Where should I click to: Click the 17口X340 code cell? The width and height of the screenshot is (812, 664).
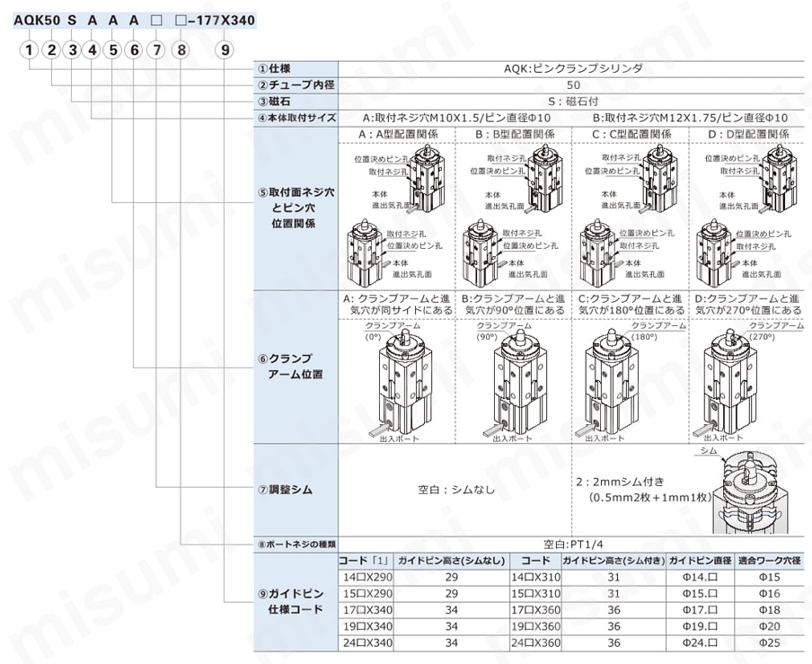(x=367, y=609)
